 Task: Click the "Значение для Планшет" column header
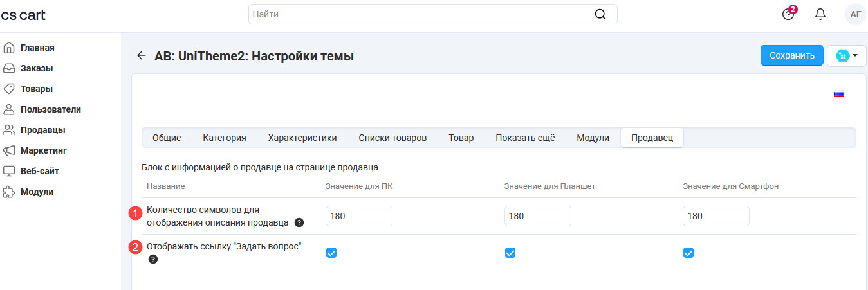point(549,186)
